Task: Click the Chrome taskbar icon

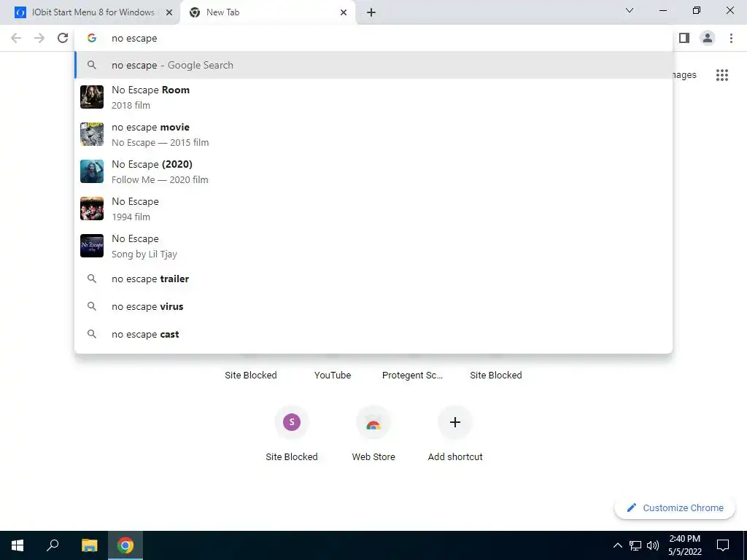Action: pos(125,545)
